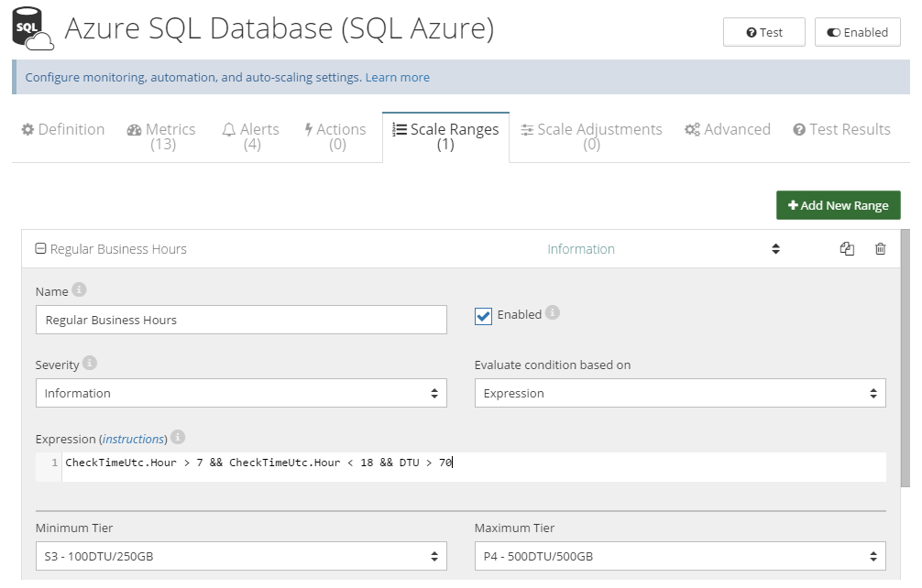This screenshot has width=922, height=588.
Task: Select the Scale Ranges (1) tab
Action: [x=445, y=136]
